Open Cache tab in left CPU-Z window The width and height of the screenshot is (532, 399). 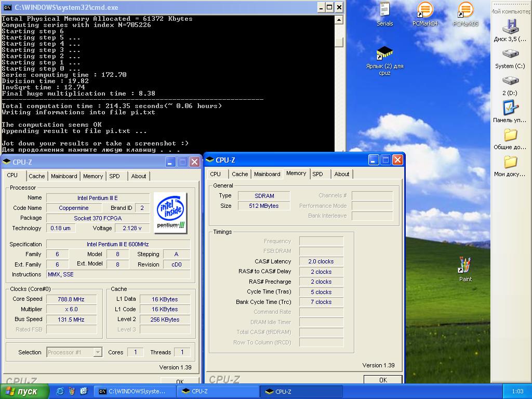(37, 176)
